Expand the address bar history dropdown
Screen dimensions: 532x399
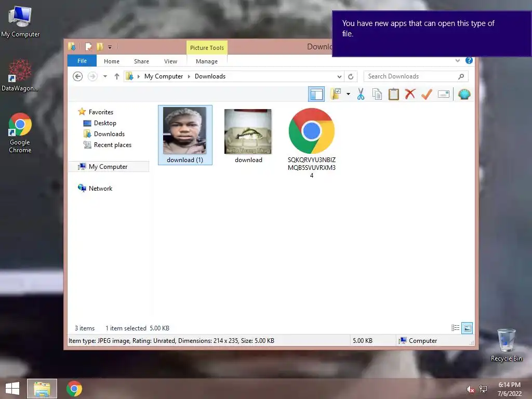point(339,76)
